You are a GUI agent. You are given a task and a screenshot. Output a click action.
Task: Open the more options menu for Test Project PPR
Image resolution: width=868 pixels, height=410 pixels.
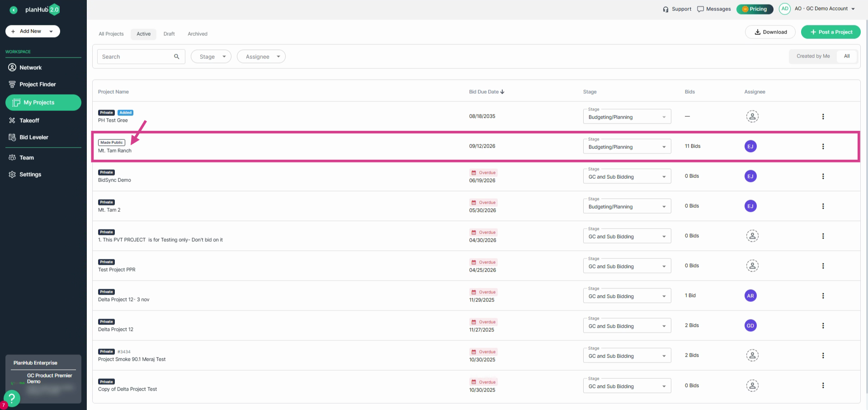823,266
